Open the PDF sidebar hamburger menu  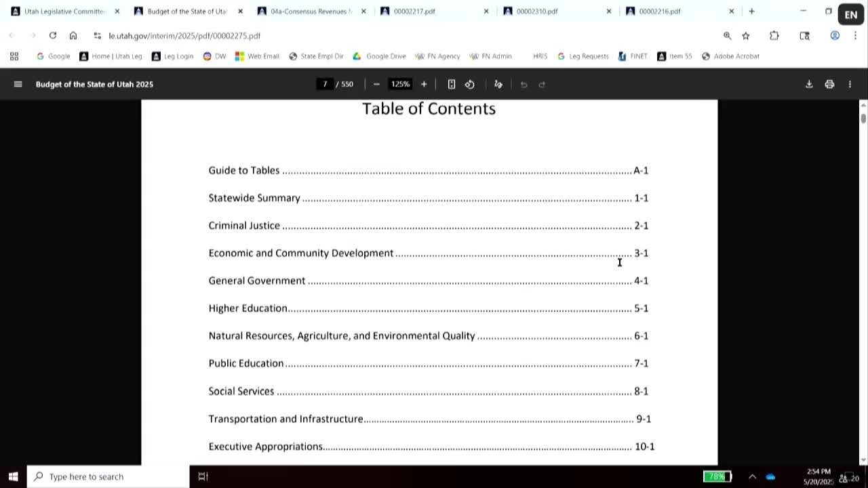click(18, 84)
